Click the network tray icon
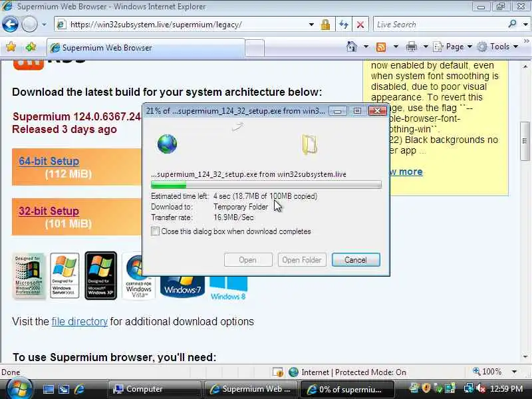 [x=469, y=388]
